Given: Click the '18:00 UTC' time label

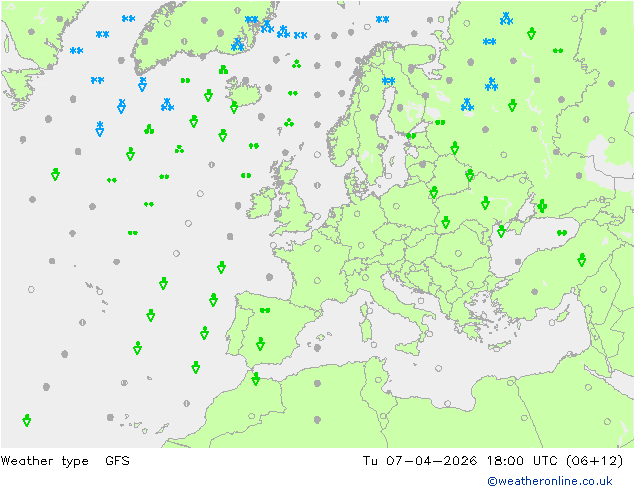Looking at the screenshot, I should tap(522, 460).
